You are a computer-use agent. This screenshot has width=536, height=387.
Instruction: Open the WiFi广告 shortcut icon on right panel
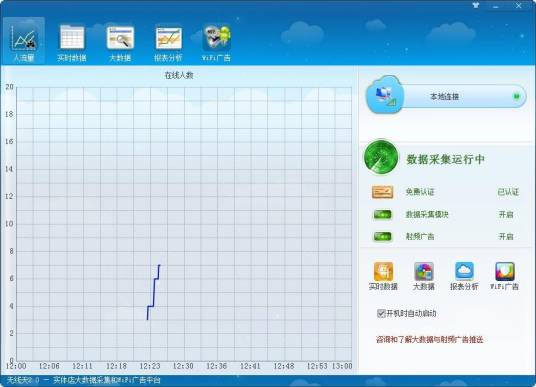coord(505,271)
